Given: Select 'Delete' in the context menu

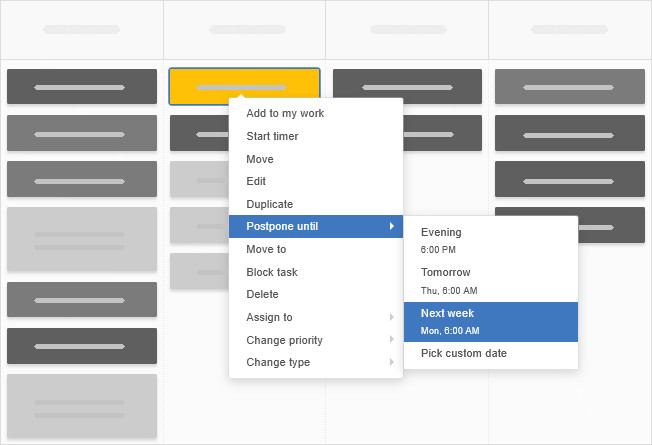Looking at the screenshot, I should (263, 294).
